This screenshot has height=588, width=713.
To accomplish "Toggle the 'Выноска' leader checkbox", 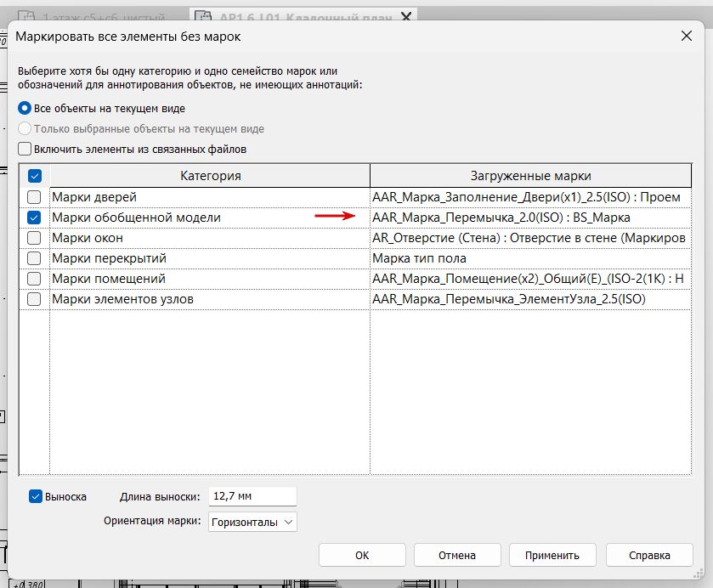I will pyautogui.click(x=36, y=496).
